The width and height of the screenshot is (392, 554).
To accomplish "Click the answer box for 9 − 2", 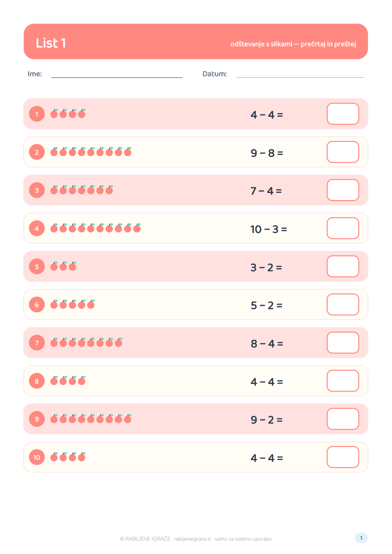I will 343,419.
